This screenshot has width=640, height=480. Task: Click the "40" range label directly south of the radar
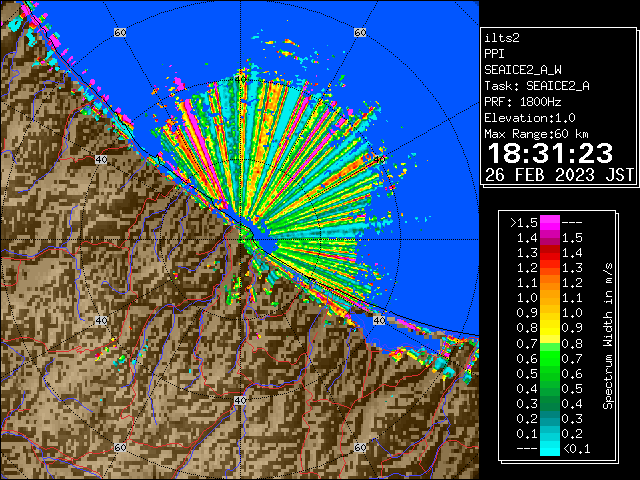(x=240, y=400)
